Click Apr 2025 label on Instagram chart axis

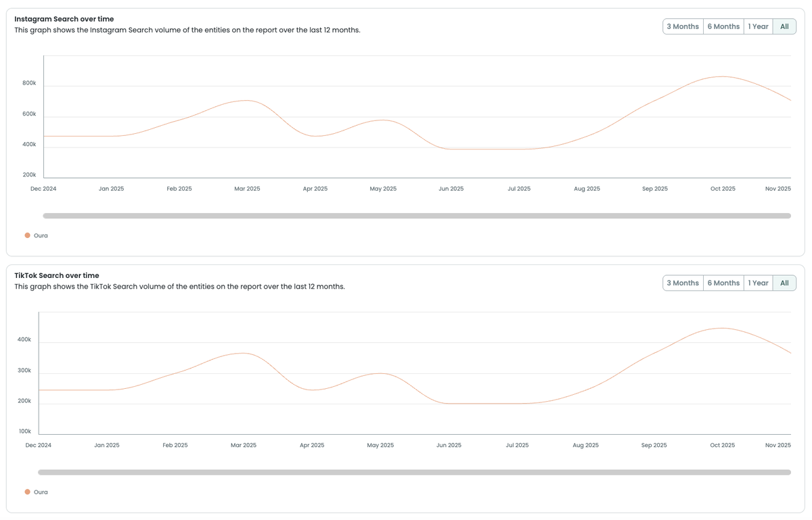pos(315,189)
